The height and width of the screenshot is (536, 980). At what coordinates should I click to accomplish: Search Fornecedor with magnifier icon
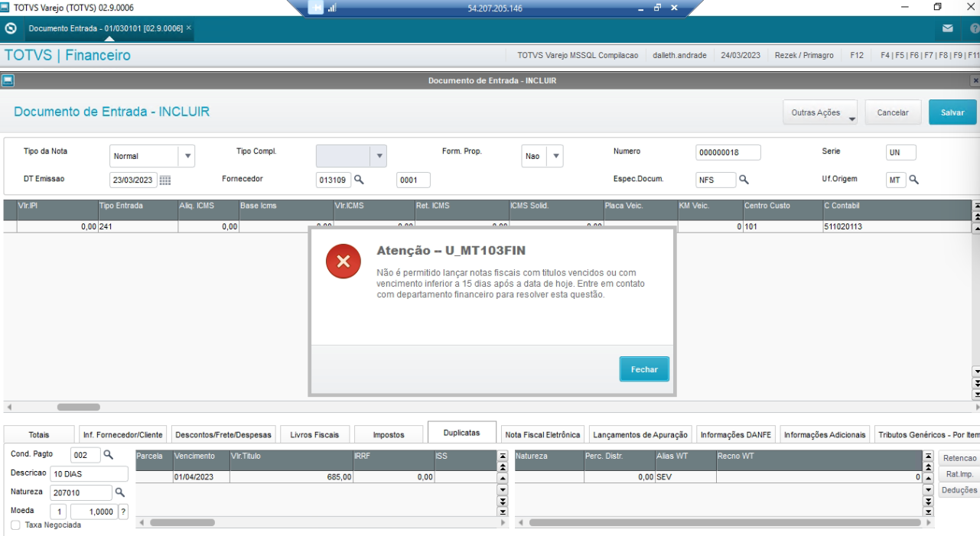tap(358, 180)
